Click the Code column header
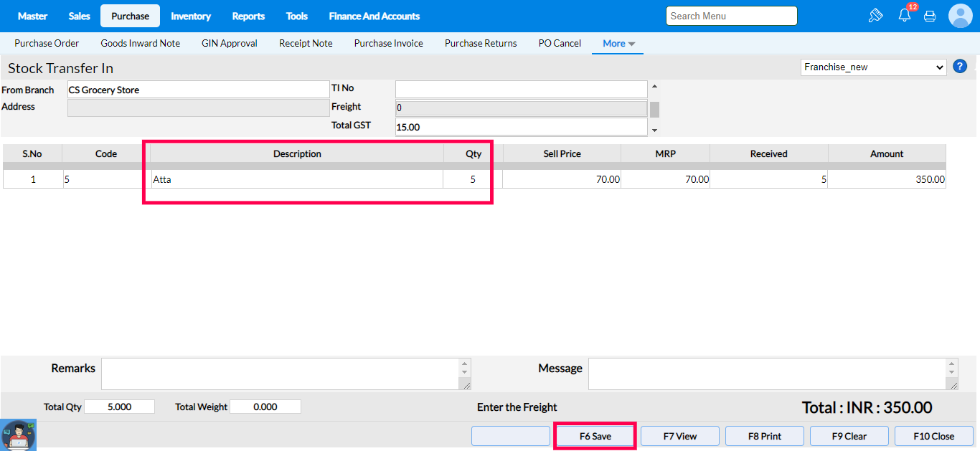Image resolution: width=980 pixels, height=451 pixels. coord(106,153)
